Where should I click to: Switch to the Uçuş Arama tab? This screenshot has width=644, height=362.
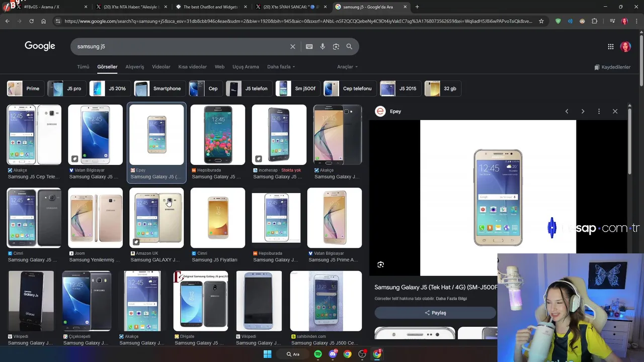pos(246,67)
